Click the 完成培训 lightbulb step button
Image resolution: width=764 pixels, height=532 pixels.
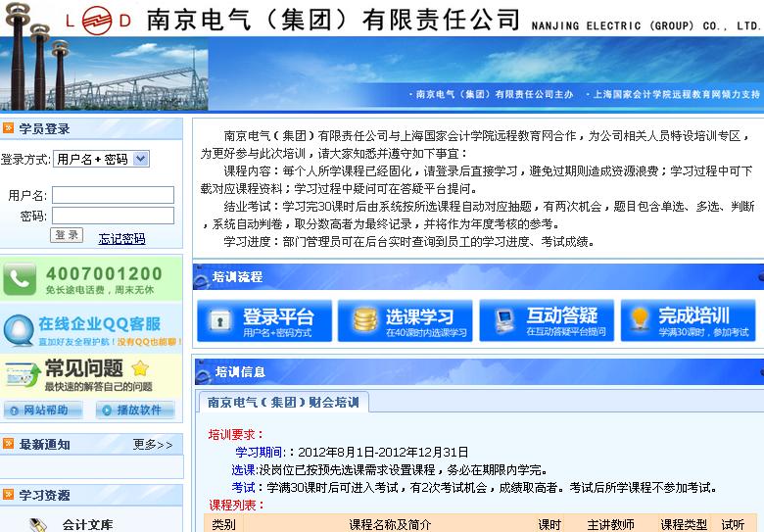[688, 320]
